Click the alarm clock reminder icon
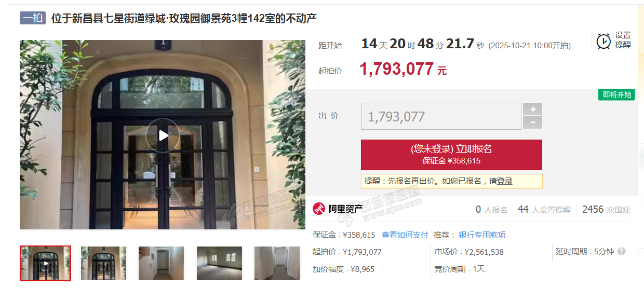 603,41
